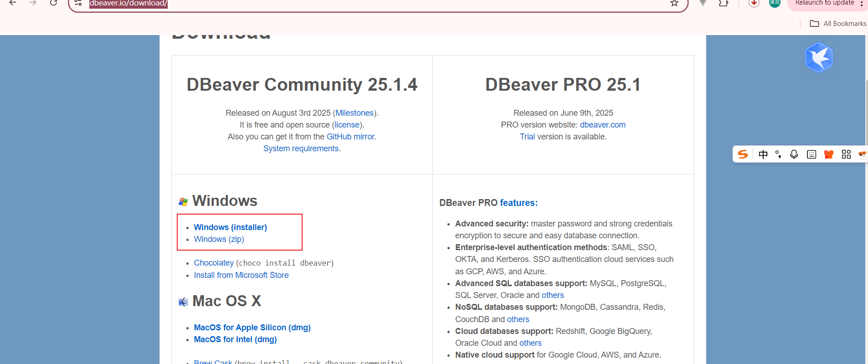Download Windows (installer)
This screenshot has height=364, width=868.
(231, 227)
